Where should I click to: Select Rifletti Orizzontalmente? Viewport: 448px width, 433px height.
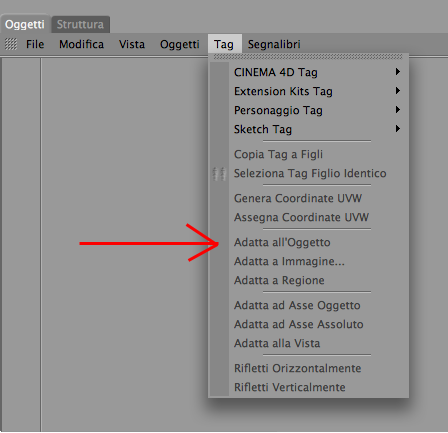click(x=297, y=368)
